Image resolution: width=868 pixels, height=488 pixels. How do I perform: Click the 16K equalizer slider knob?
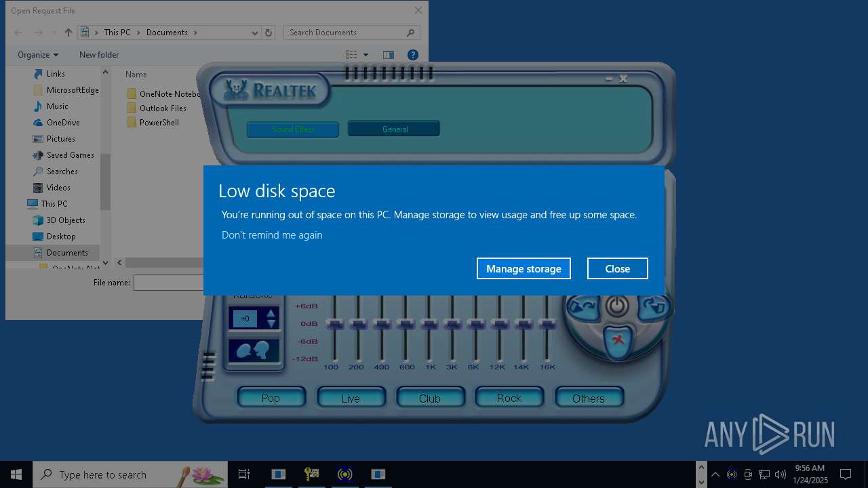[x=547, y=325]
